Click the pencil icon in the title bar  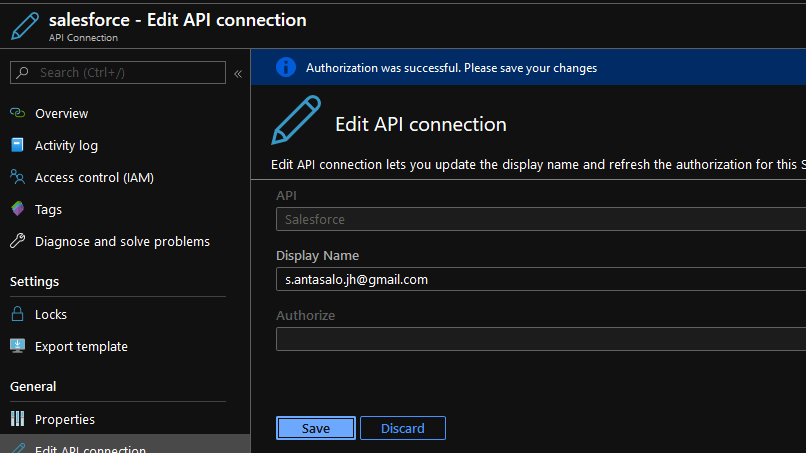pos(26,27)
